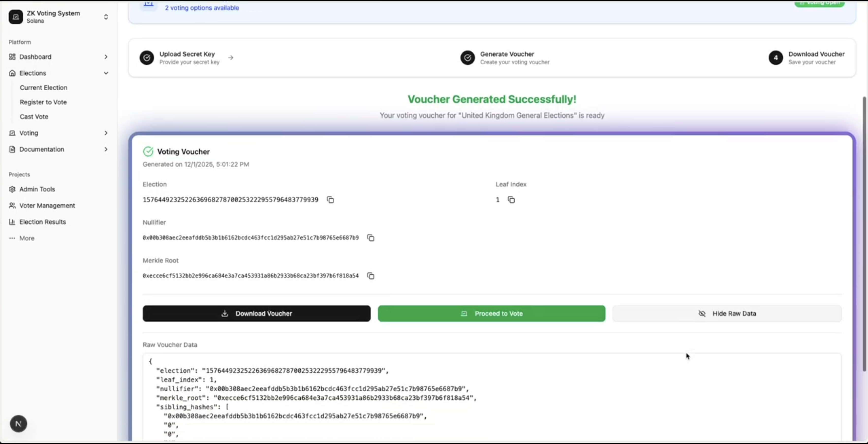
Task: Copy the Election ID value
Action: click(x=330, y=200)
